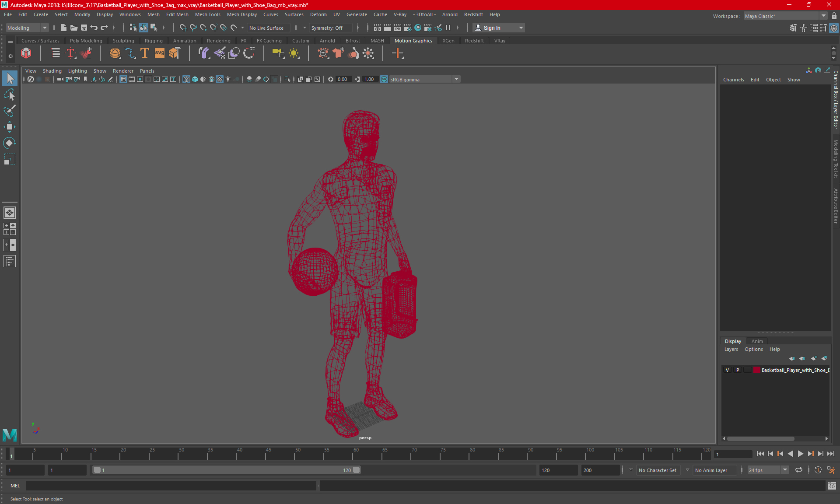Screen dimensions: 840x504
Task: Open the viewport Shading menu
Action: pos(52,71)
